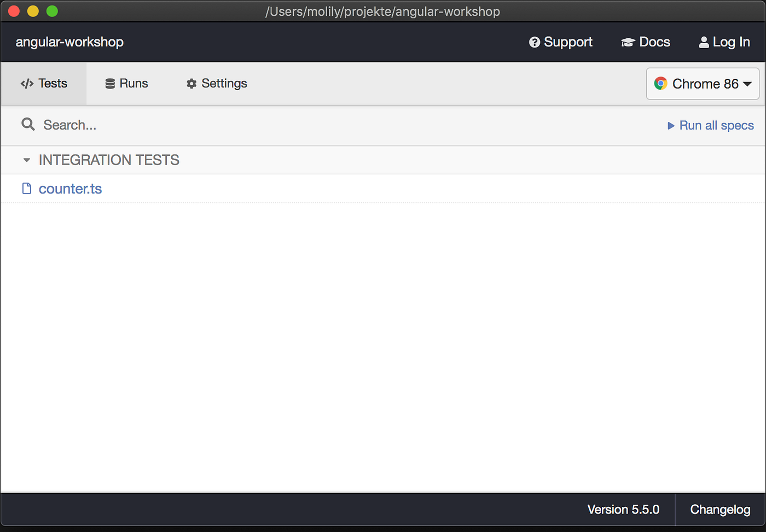Click the graduation cap icon next to Docs
Viewport: 766px width, 532px height.
pos(627,42)
